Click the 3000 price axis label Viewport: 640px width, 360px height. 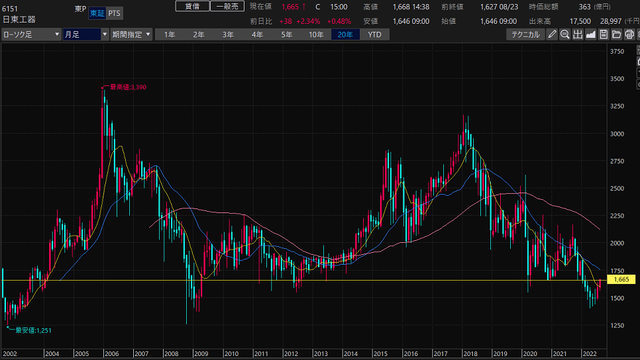pos(617,134)
